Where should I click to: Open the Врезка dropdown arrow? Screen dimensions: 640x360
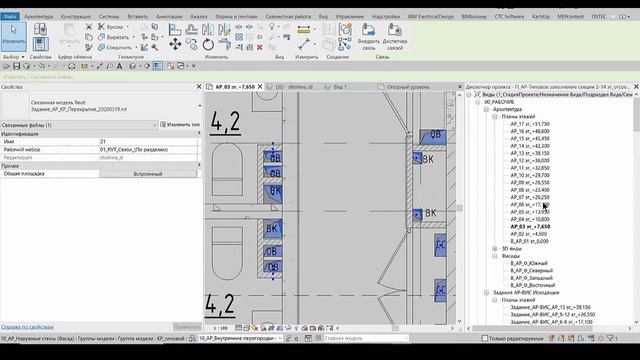coord(128,27)
